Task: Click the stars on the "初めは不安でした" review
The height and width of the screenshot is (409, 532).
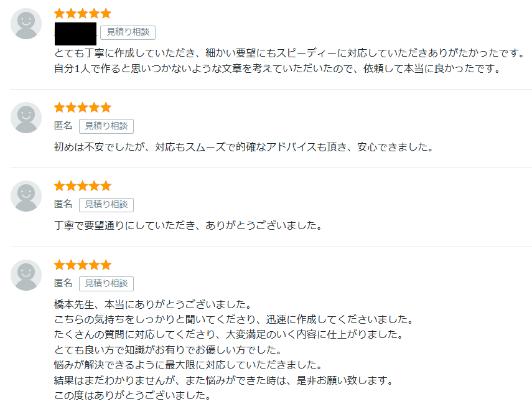Action: 83,107
